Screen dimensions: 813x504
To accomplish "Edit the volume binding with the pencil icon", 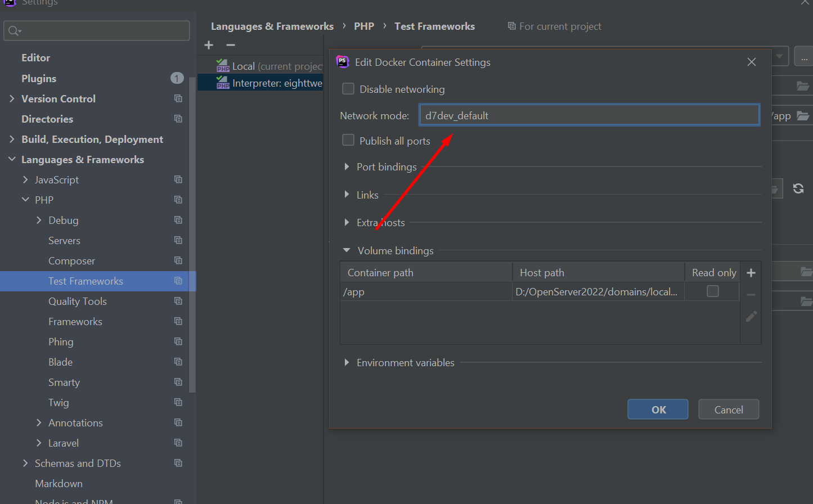I will 751,317.
